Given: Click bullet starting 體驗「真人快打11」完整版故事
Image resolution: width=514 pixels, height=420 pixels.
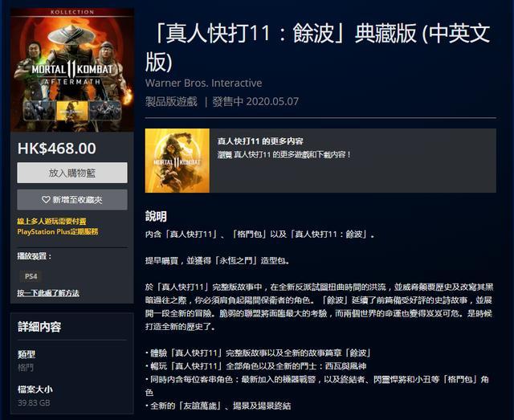Looking at the screenshot, I should pos(259,353).
